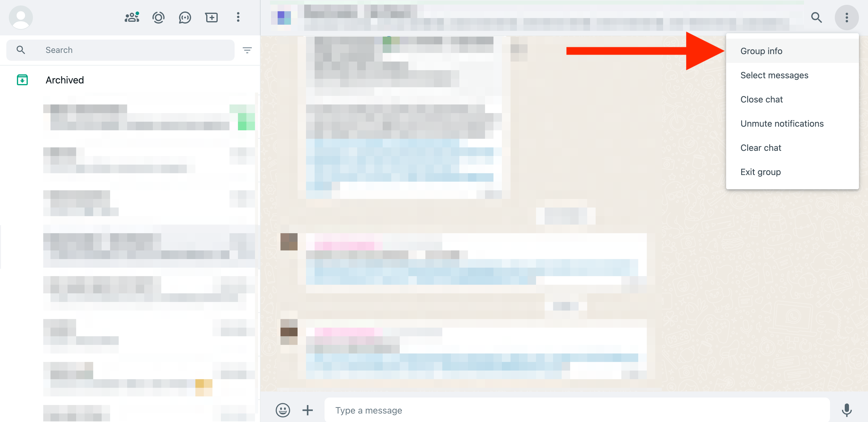Select Exit group from menu
The width and height of the screenshot is (868, 422).
tap(761, 171)
